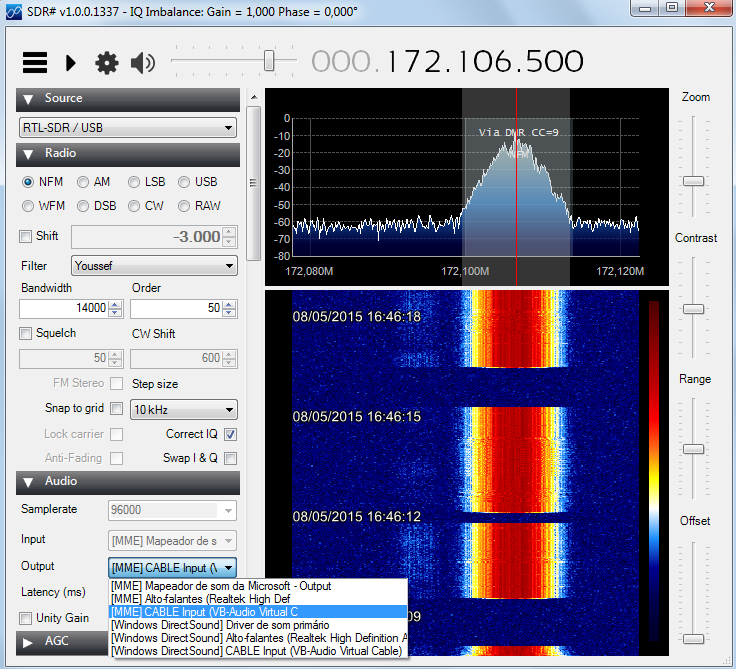This screenshot has width=736, height=669.
Task: Collapse the Radio panel header
Action: coord(128,154)
